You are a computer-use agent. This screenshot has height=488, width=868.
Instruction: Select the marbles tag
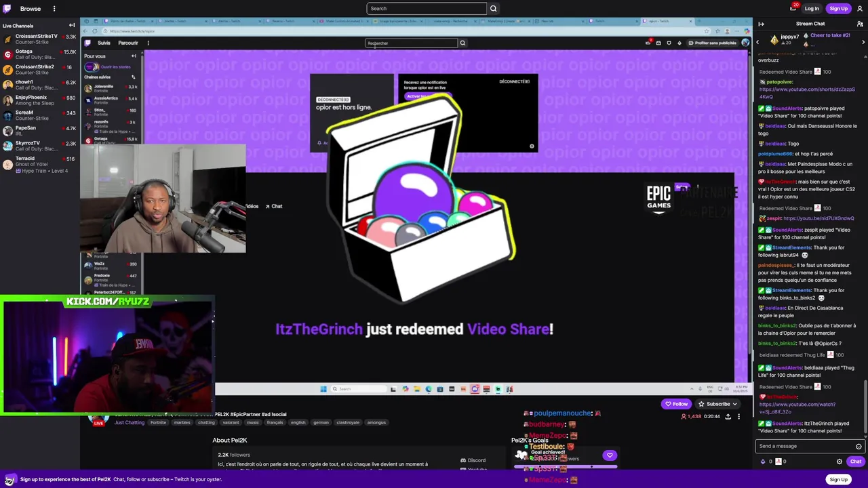(182, 422)
